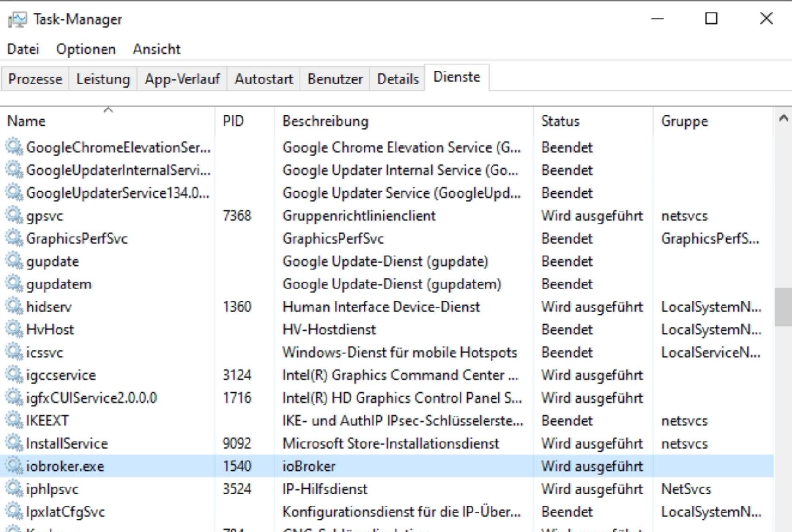Click Google Update-Dienst (gupdatem) description
Viewport: 792px width, 532px height.
point(392,284)
